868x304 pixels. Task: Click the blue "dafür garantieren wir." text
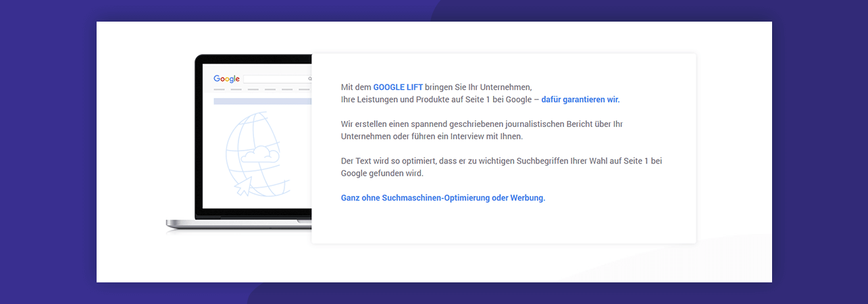click(580, 99)
